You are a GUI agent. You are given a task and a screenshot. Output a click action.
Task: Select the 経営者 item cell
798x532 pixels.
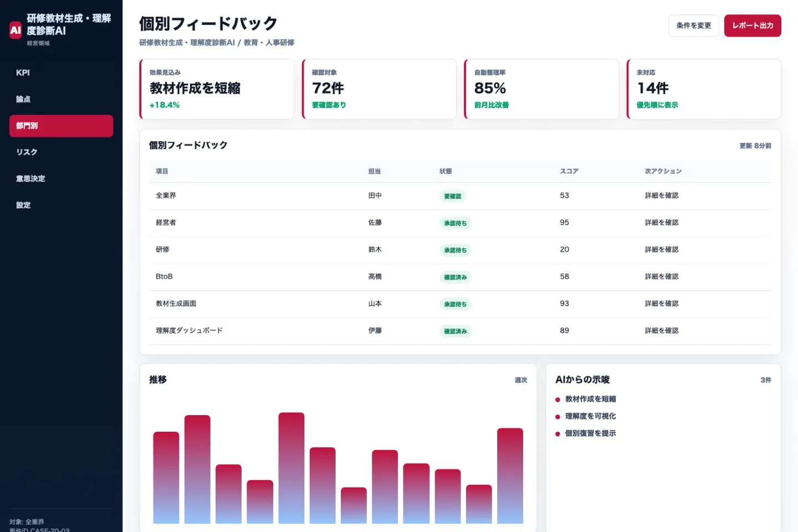pyautogui.click(x=166, y=223)
